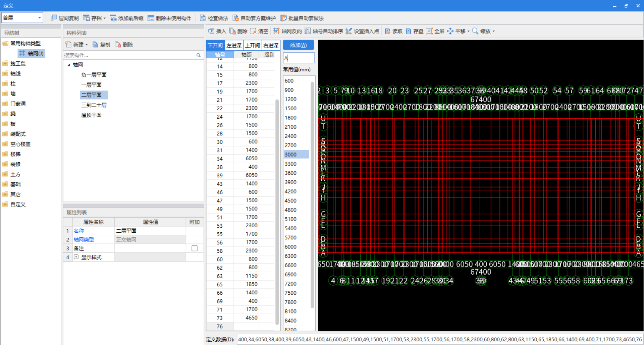The image size is (644, 345).
Task: Open the 存档 dropdown arrow
Action: 105,18
